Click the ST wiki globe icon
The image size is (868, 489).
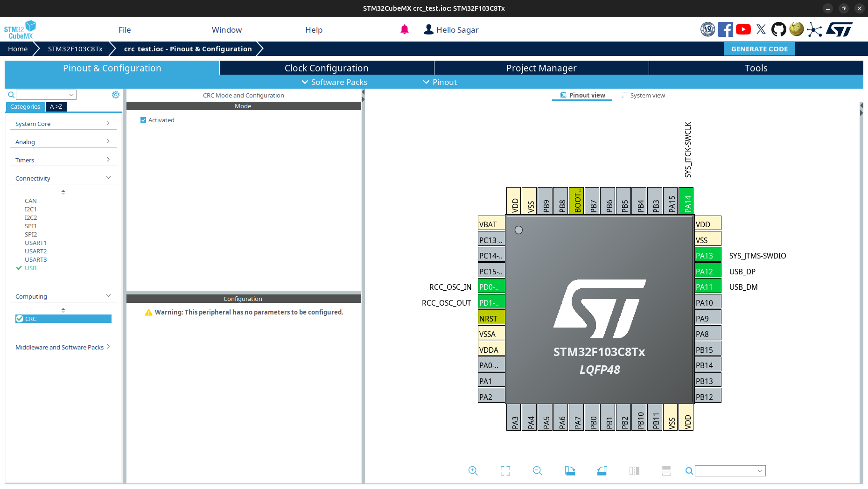click(x=797, y=29)
